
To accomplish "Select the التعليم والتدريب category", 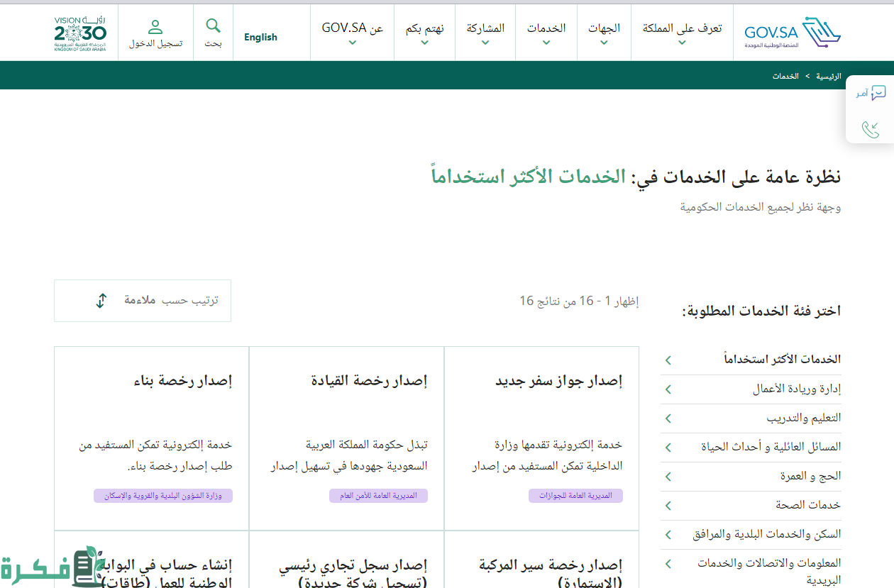I will (x=803, y=418).
